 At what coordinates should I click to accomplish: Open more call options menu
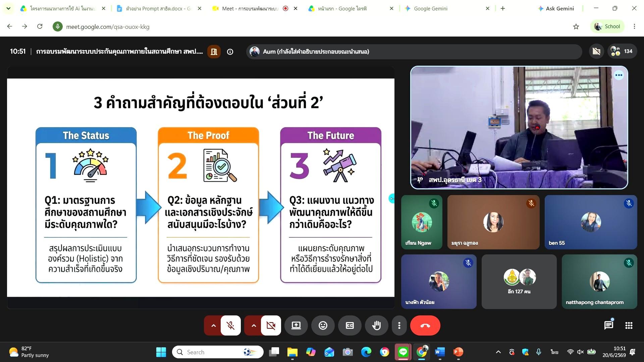click(x=399, y=325)
